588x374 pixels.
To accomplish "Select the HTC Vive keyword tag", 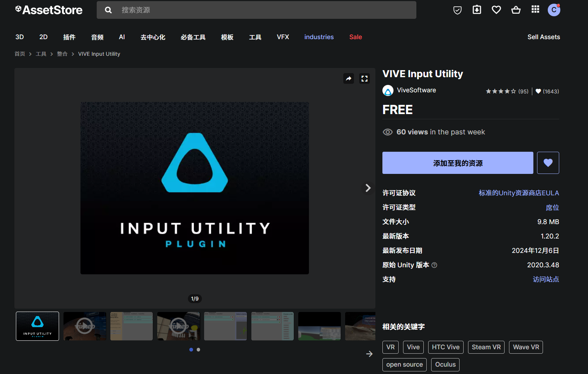I will [x=446, y=347].
